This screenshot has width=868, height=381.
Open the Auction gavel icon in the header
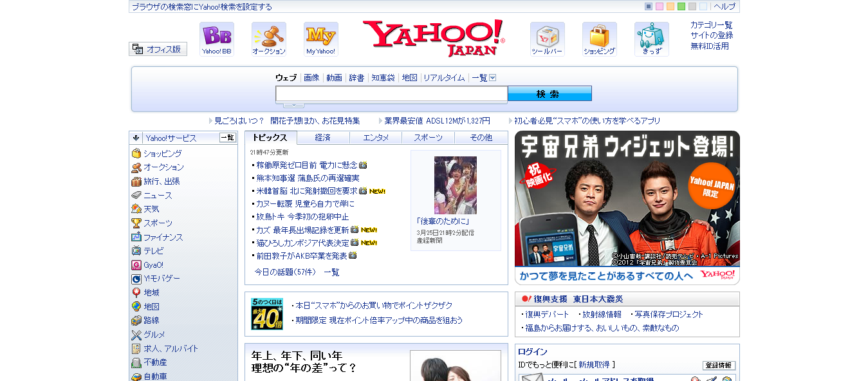point(269,39)
